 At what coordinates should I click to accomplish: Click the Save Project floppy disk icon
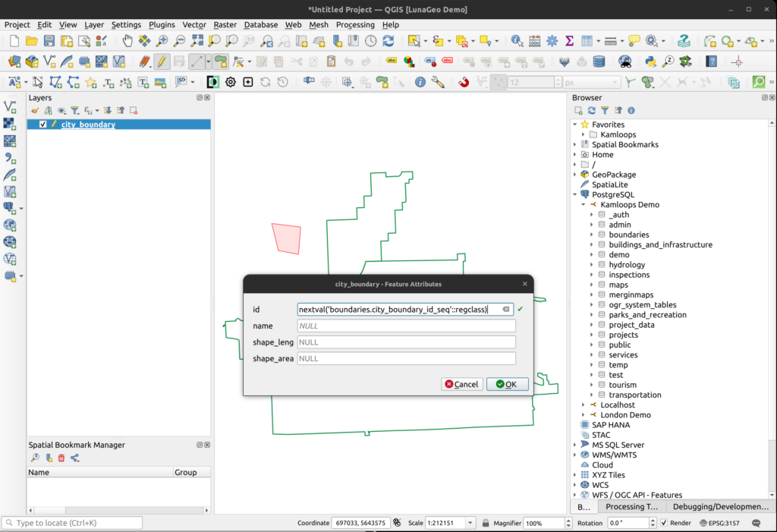click(49, 41)
